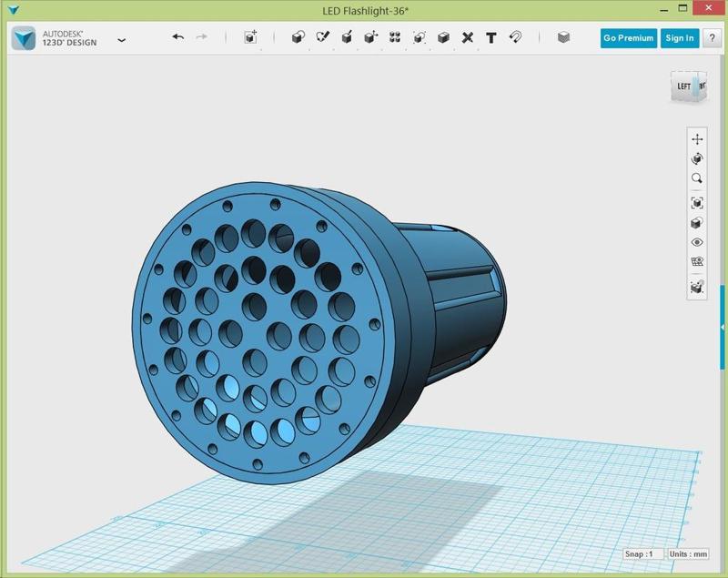Click the Go Premium button

coord(628,38)
